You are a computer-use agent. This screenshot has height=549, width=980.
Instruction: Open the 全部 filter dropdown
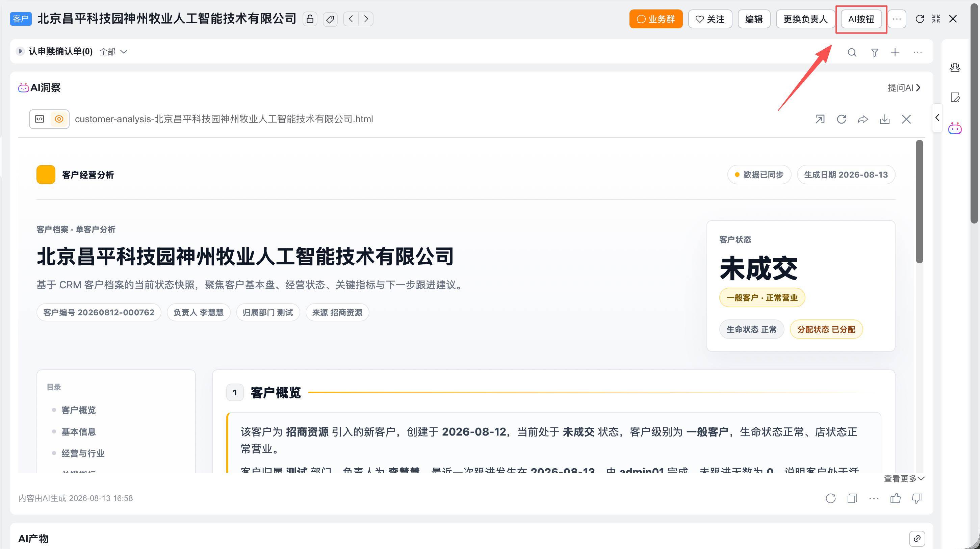113,52
